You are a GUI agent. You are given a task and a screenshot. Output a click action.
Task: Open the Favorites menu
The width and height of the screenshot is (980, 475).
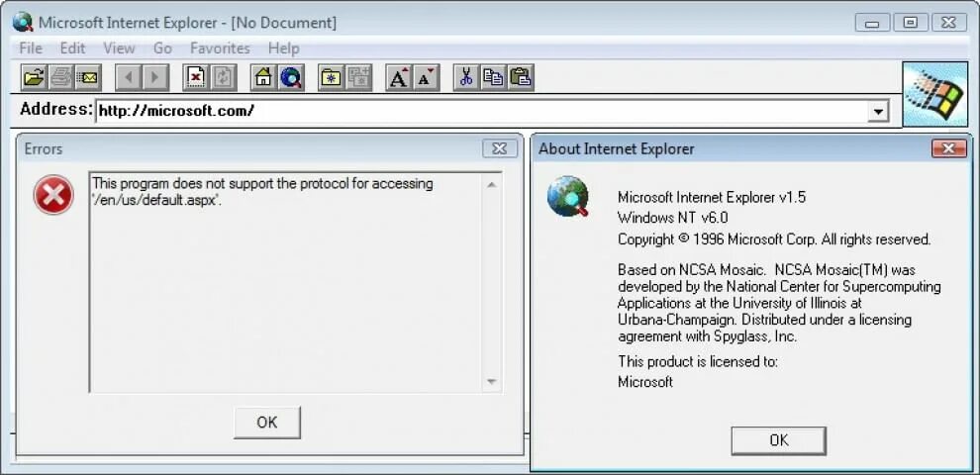220,48
